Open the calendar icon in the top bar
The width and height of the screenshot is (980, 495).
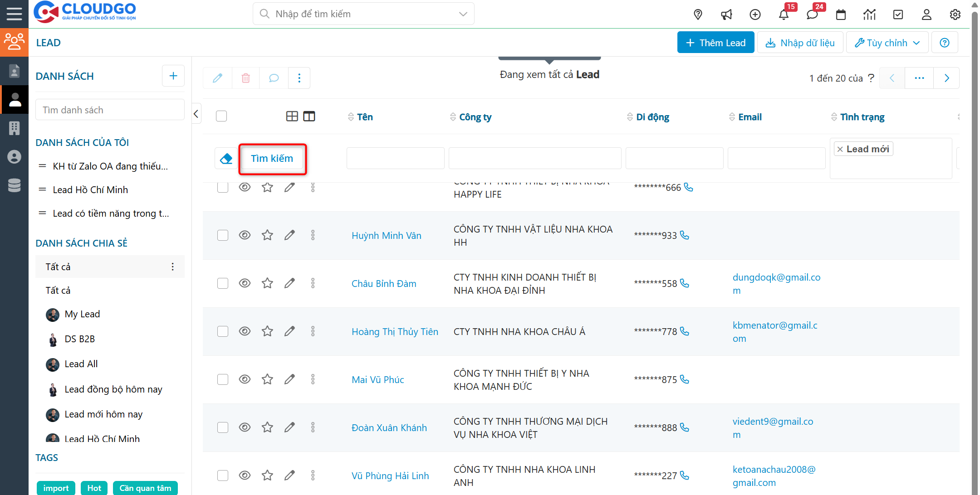tap(841, 15)
